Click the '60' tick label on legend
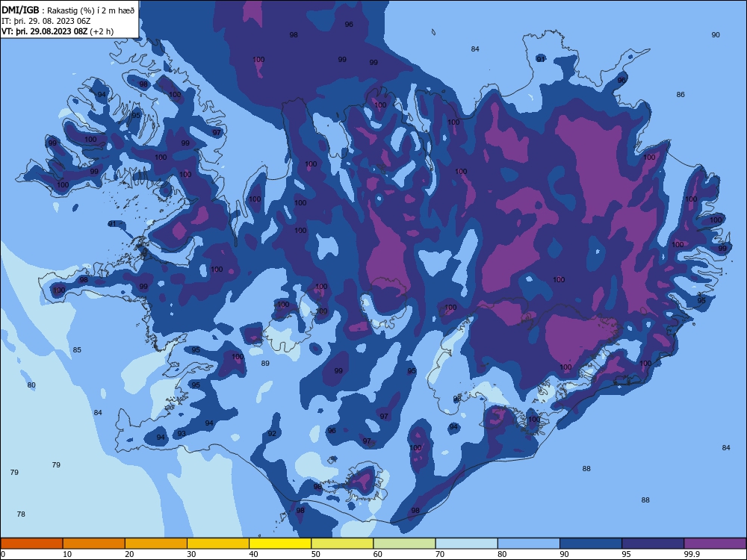Viewport: 747px width, 560px height. [378, 554]
